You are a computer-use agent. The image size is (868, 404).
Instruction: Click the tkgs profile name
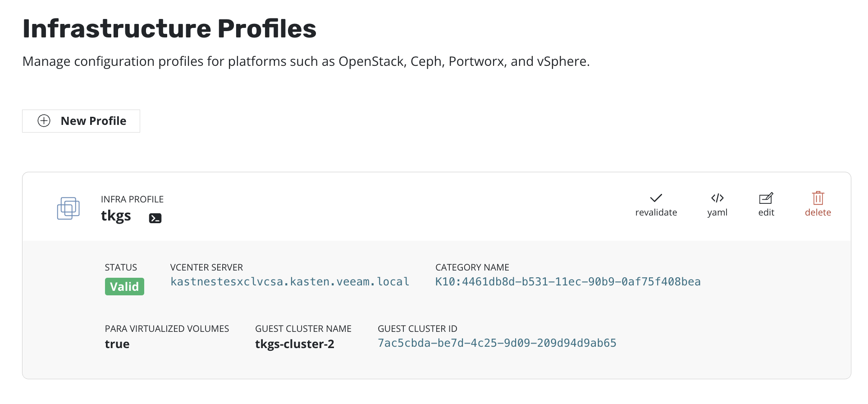tap(116, 216)
